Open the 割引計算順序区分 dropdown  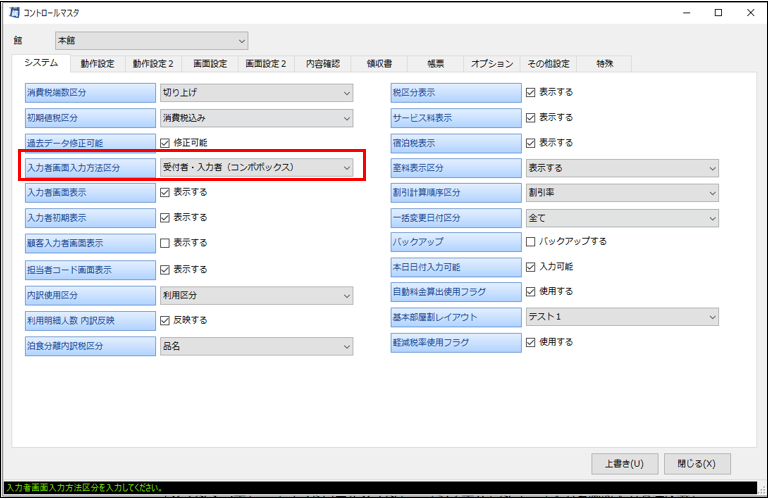pos(621,192)
